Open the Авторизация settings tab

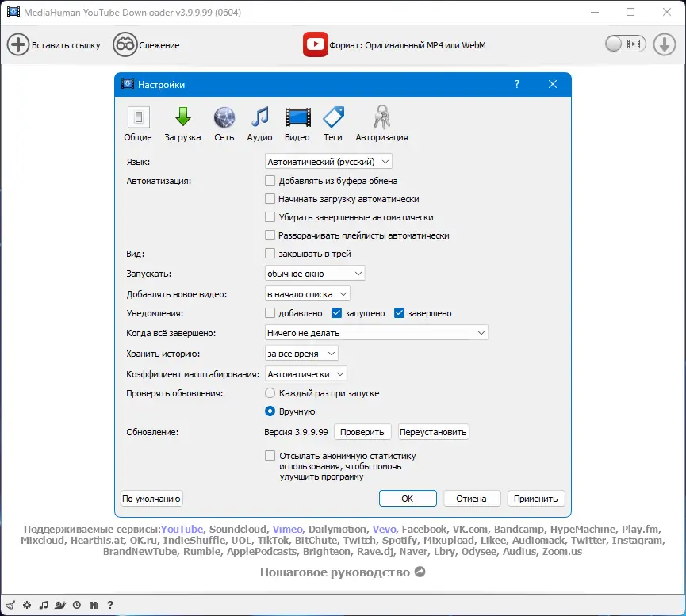pos(381,124)
